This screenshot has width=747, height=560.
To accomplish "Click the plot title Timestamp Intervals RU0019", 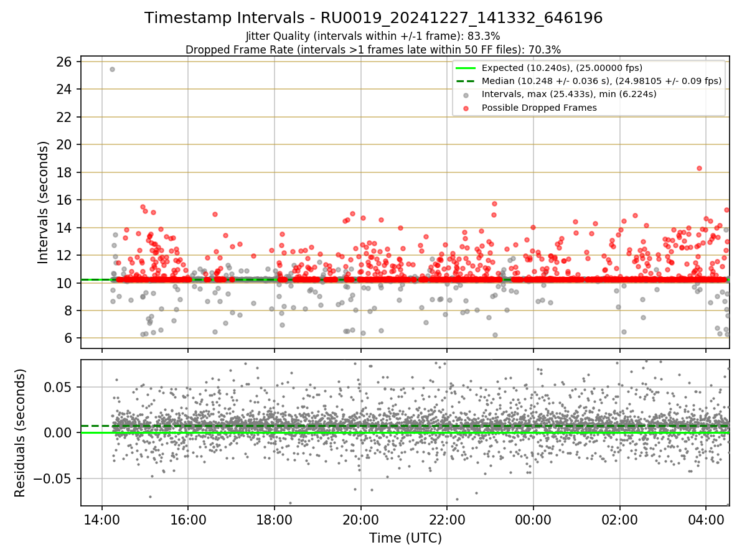I will pyautogui.click(x=374, y=18).
